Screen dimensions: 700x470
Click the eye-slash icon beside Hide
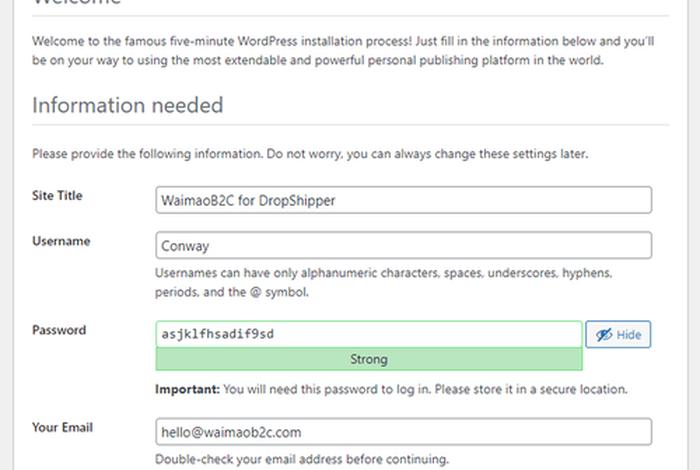point(604,335)
